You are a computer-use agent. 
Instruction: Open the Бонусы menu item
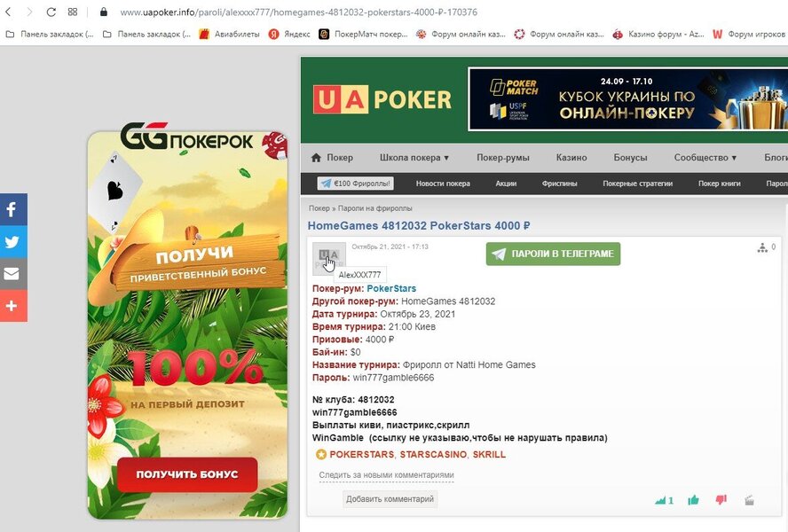pyautogui.click(x=630, y=158)
